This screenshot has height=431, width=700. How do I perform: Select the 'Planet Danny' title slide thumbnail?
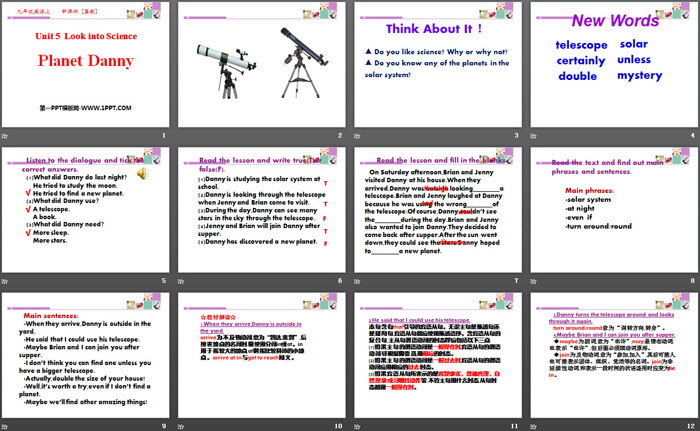[85, 64]
